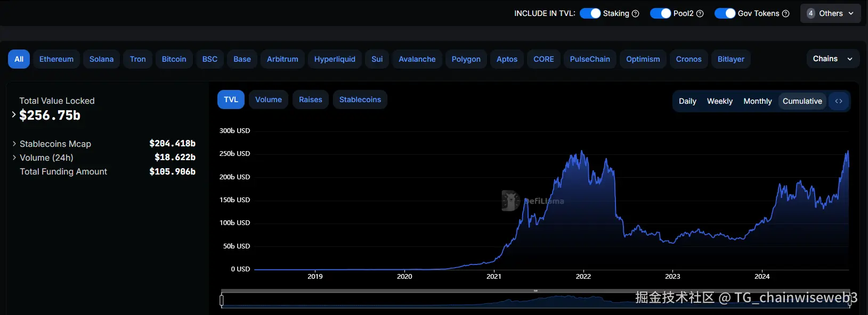Set chart interval to Daily
Image resolution: width=868 pixels, height=315 pixels.
[x=687, y=101]
